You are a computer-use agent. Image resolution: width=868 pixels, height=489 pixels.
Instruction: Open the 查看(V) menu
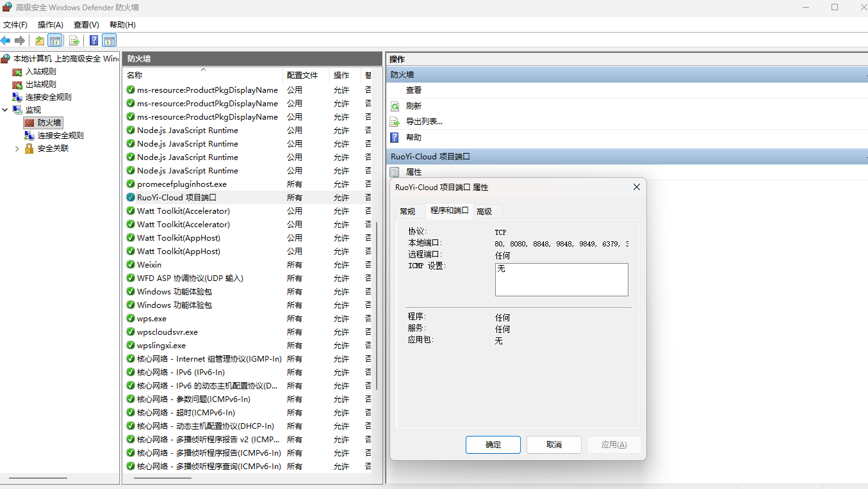click(x=86, y=25)
